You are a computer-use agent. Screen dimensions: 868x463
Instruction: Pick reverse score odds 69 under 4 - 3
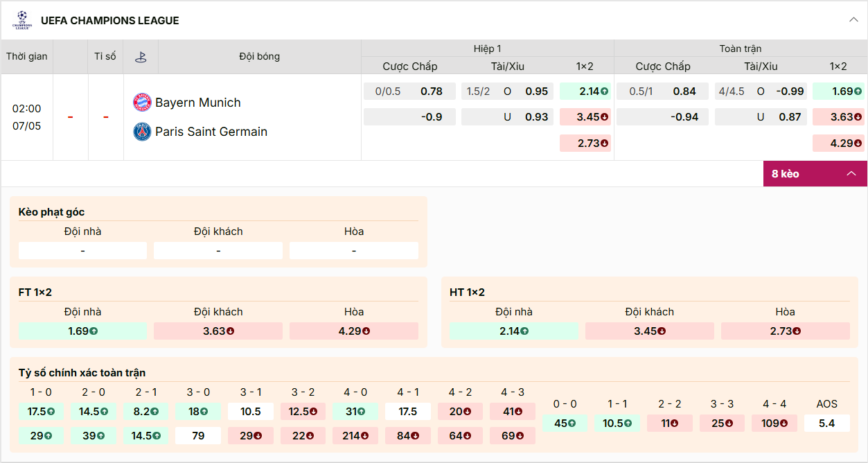tap(513, 436)
